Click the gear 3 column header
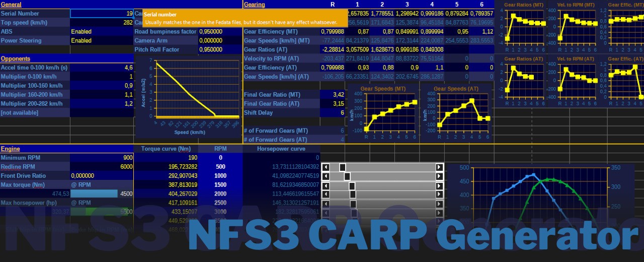The height and width of the screenshot is (262, 644). [407, 5]
